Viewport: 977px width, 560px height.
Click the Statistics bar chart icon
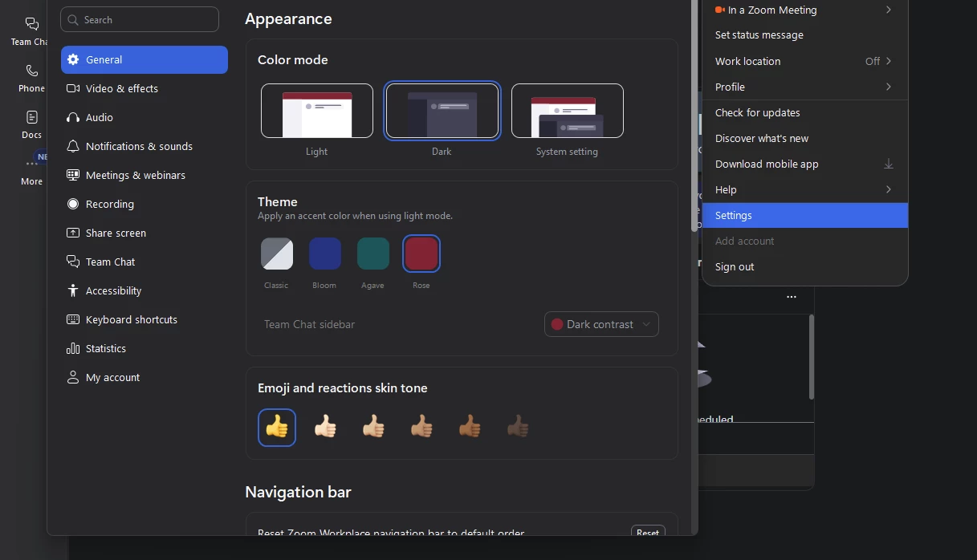coord(73,348)
